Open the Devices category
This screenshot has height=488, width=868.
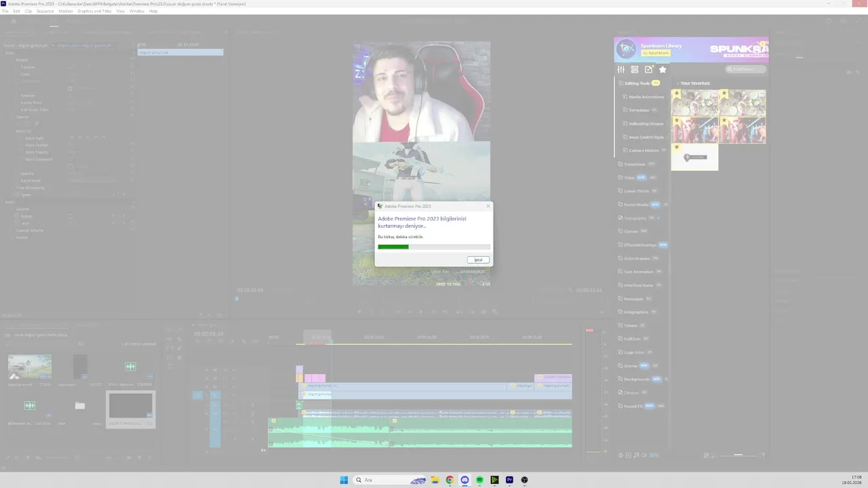pos(631,392)
